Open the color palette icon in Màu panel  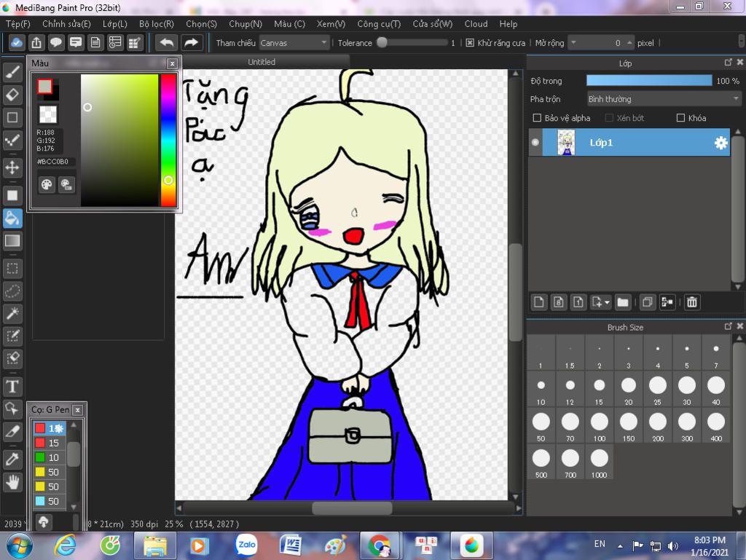(47, 184)
